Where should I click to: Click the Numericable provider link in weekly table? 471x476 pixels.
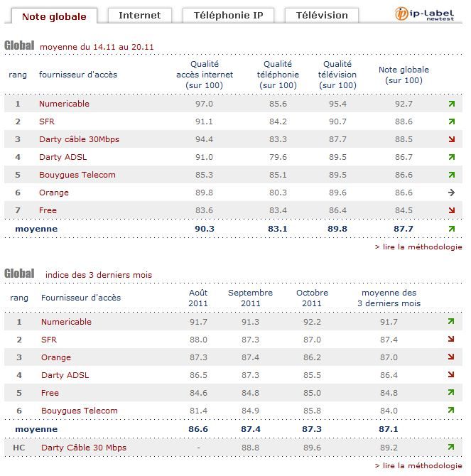pyautogui.click(x=64, y=104)
